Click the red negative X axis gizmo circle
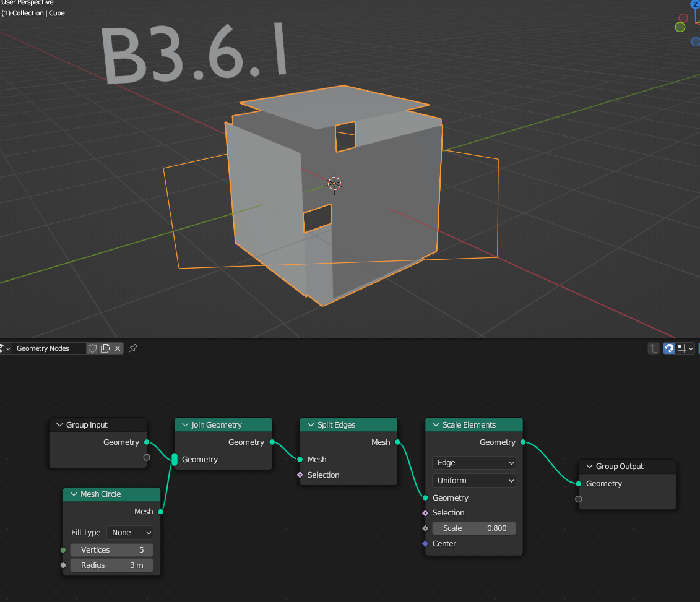The image size is (700, 602). tap(683, 18)
